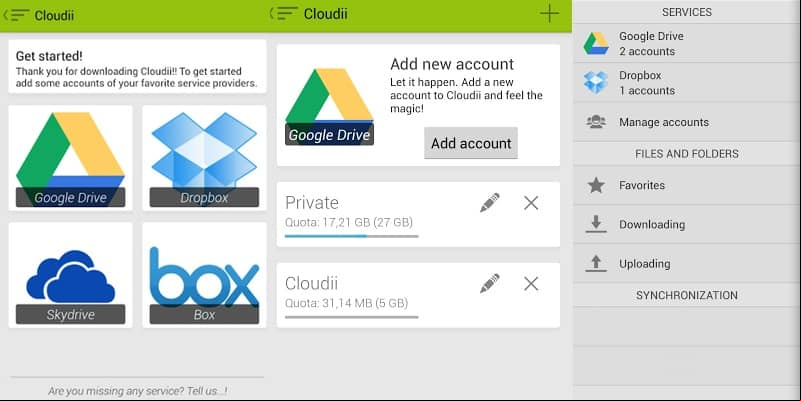Open Favorites in sidebar
Screen dimensions: 801x401
tap(687, 185)
